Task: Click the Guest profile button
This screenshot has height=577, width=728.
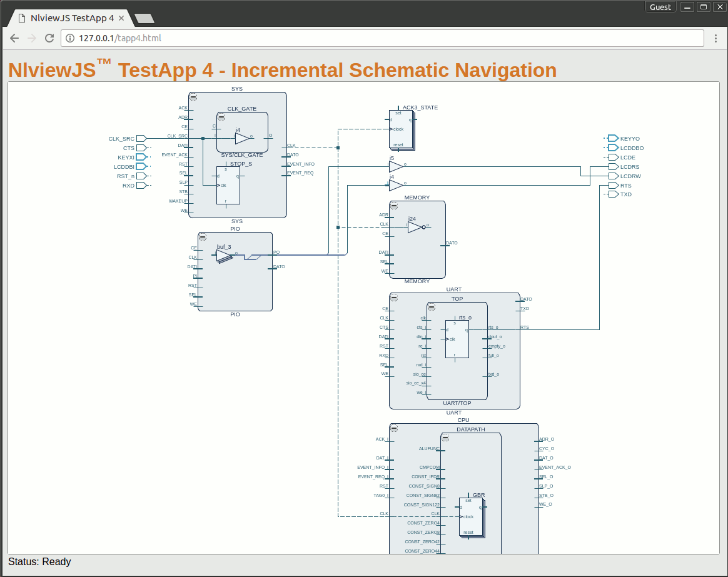Action: (x=660, y=7)
